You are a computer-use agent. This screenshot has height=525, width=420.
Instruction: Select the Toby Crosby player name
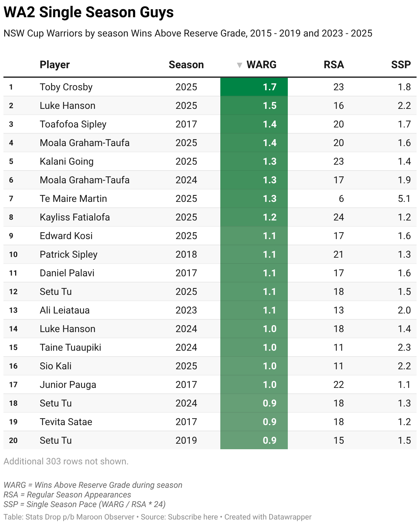[66, 87]
